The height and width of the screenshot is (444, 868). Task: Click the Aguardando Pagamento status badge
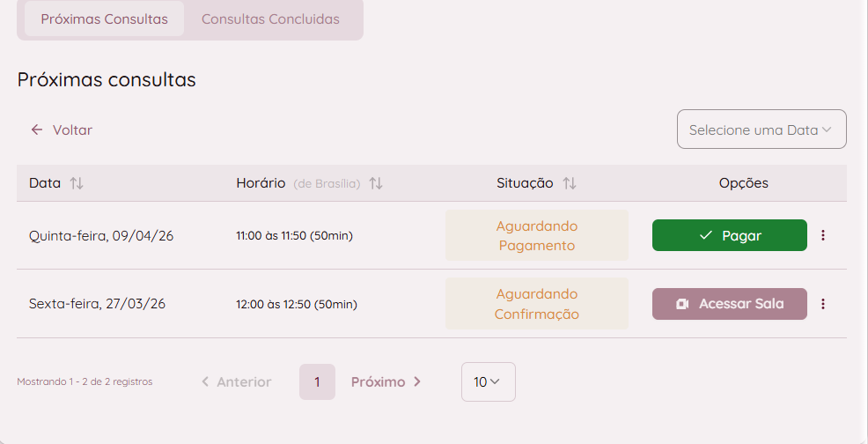click(536, 235)
